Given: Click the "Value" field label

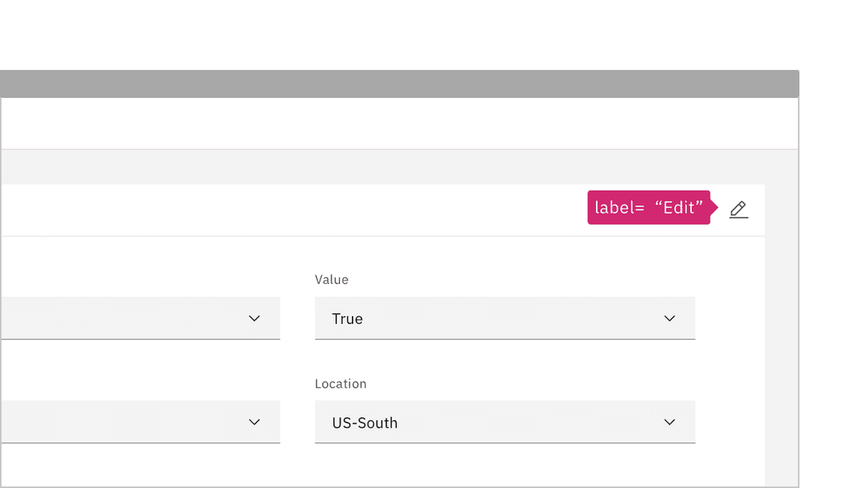Looking at the screenshot, I should click(x=332, y=279).
